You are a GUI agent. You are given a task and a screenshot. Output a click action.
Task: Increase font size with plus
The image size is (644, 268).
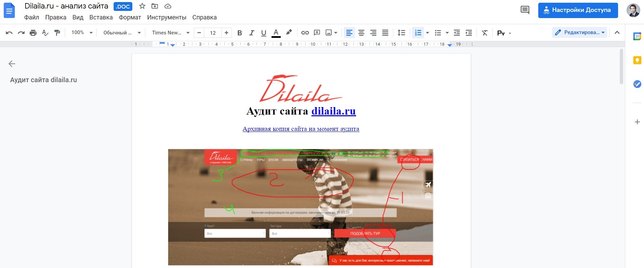(x=226, y=33)
